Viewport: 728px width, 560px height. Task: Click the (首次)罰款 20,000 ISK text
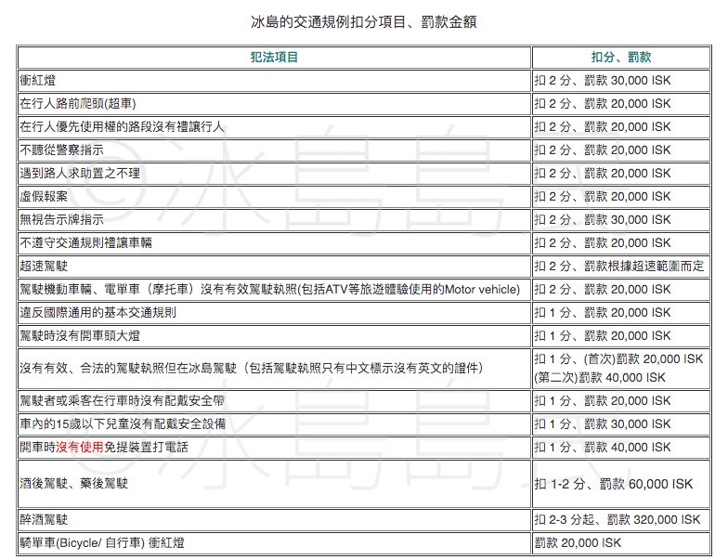[x=643, y=358]
